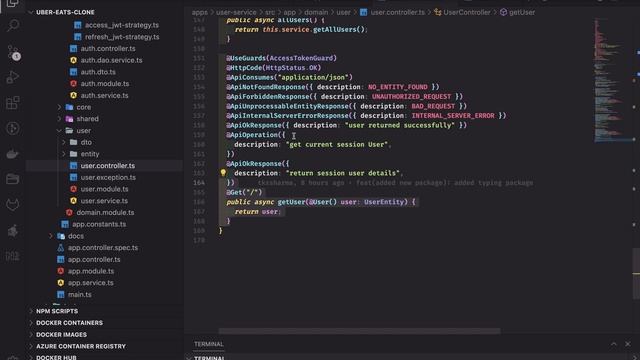Open the Source Control view with badge

tap(13, 53)
